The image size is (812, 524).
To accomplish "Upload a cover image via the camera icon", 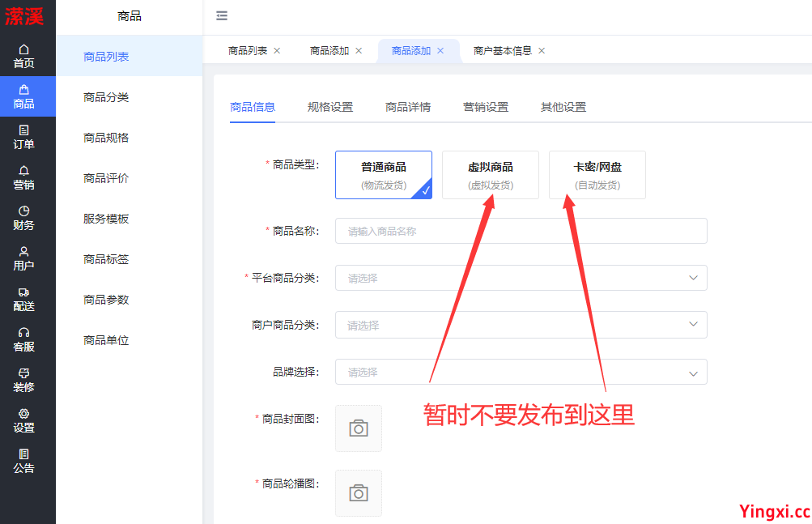I will (x=358, y=428).
